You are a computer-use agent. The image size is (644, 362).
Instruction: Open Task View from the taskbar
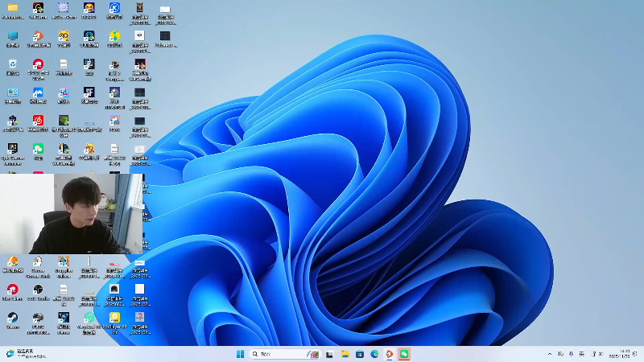pyautogui.click(x=329, y=354)
